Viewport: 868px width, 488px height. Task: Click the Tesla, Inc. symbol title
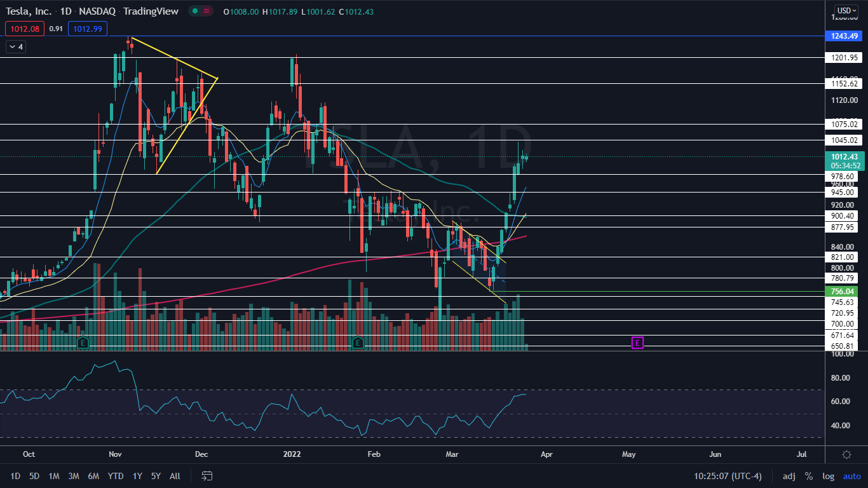[x=29, y=11]
